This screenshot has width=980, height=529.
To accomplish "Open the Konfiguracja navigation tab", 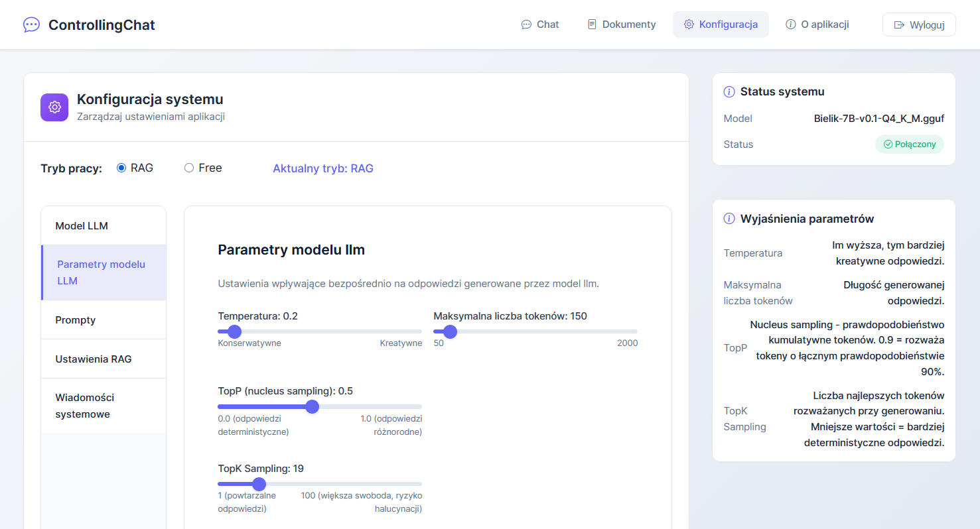I will click(721, 25).
